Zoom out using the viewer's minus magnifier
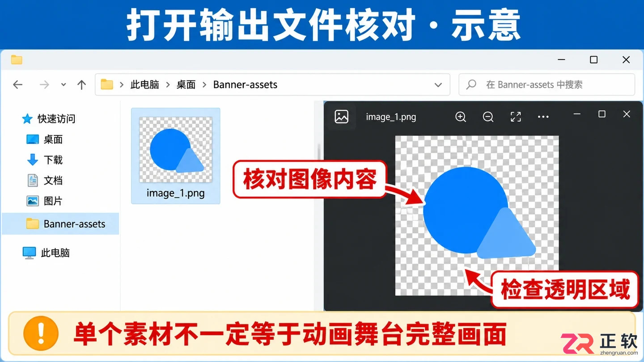Screen dimensions: 644x362 488,117
